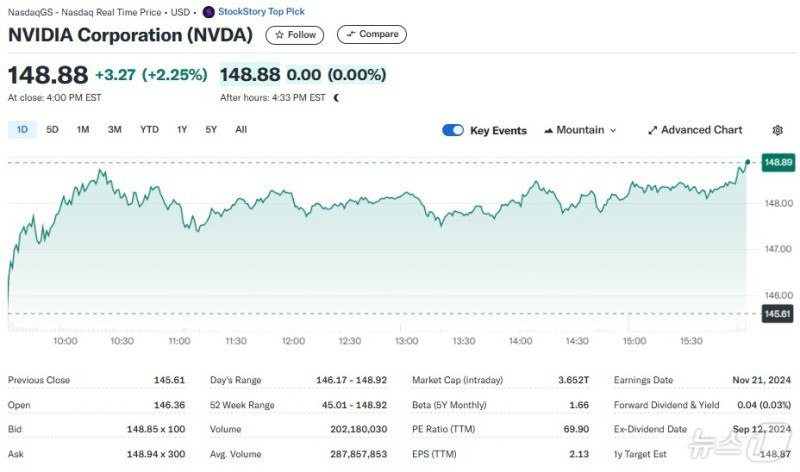Toggle the Key Events switch off
Image resolution: width=800 pixels, height=472 pixels.
point(453,130)
